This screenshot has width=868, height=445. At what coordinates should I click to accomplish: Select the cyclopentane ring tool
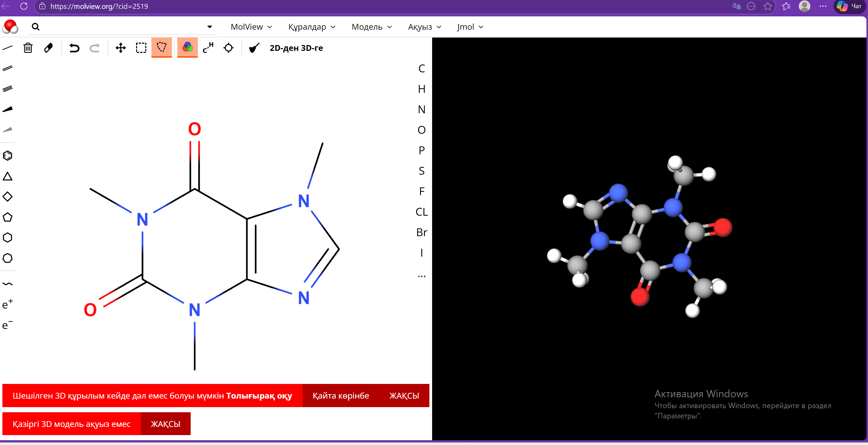pos(8,217)
